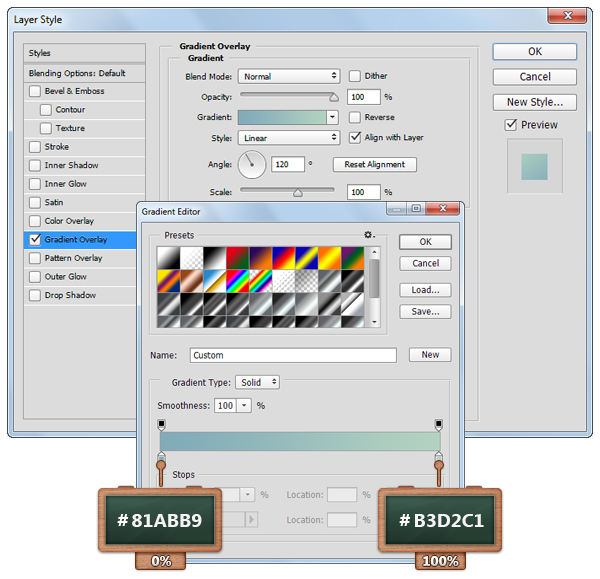Toggle the Reverse checkbox

(x=355, y=117)
